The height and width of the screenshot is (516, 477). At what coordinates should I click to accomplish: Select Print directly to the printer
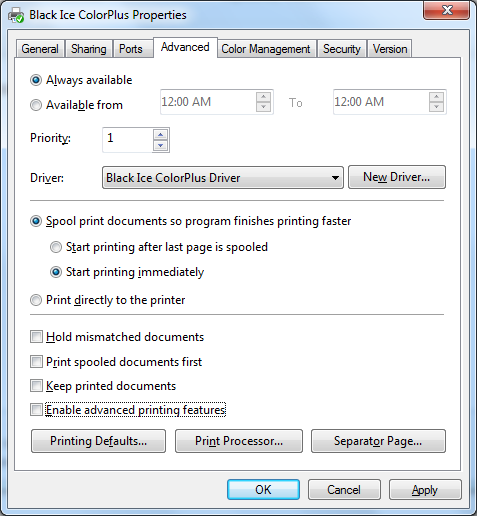pyautogui.click(x=36, y=300)
